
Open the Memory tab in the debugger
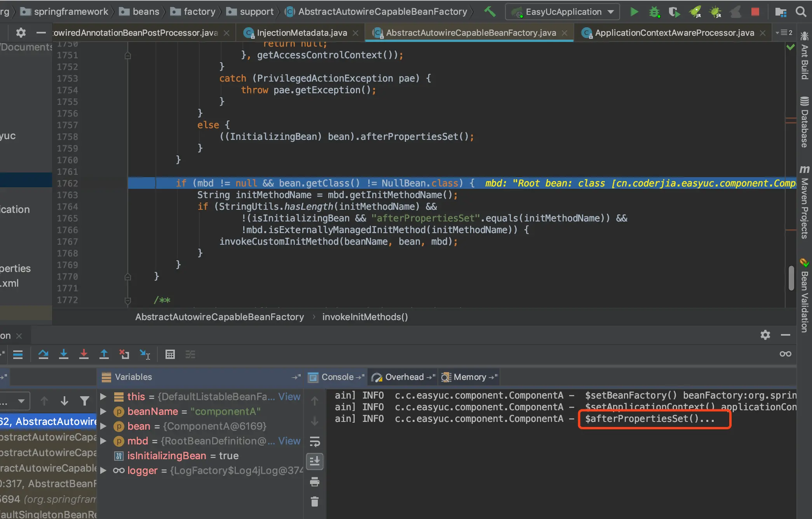(x=469, y=377)
